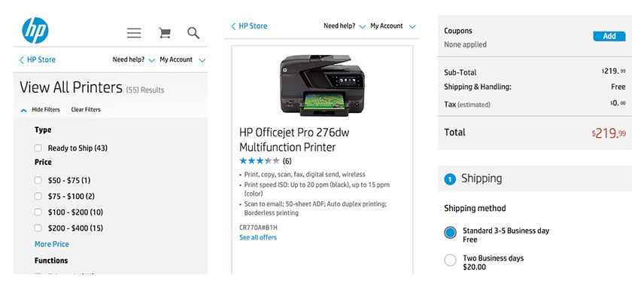Select Two Business days shipping option
The image size is (644, 287).
click(x=450, y=261)
